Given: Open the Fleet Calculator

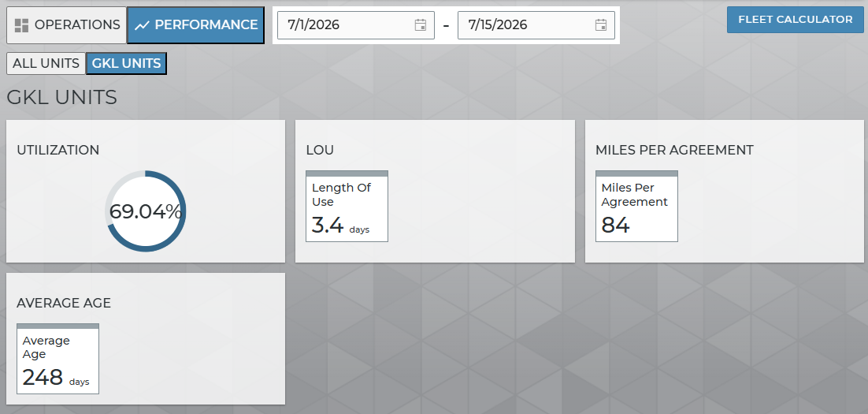Looking at the screenshot, I should click(x=795, y=20).
